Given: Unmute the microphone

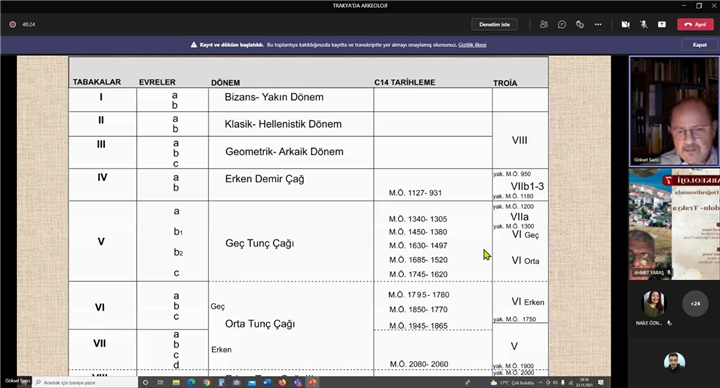Looking at the screenshot, I should pyautogui.click(x=644, y=24).
